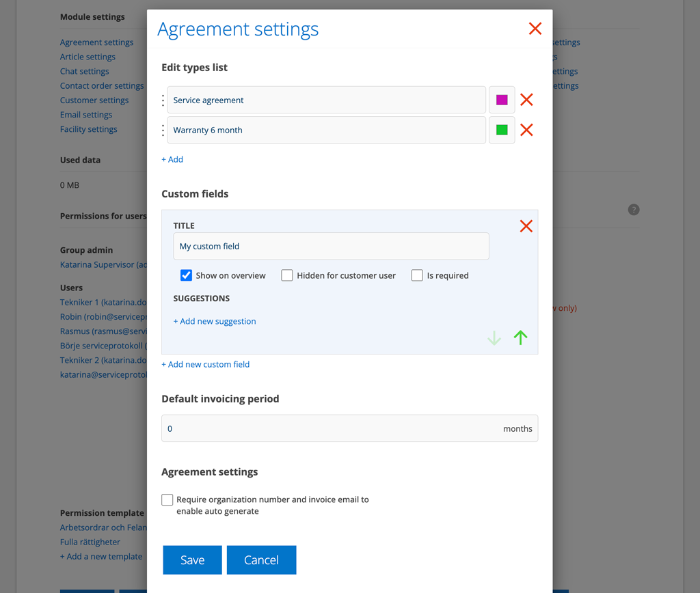Select user Börje serviceprotokoll
This screenshot has width=700, height=593.
[x=103, y=346]
